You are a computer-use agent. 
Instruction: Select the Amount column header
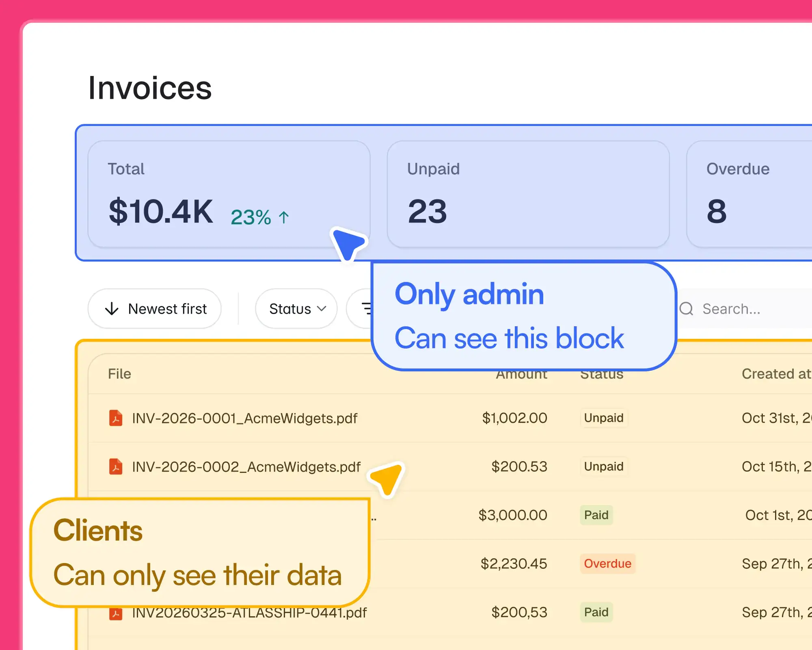(521, 374)
